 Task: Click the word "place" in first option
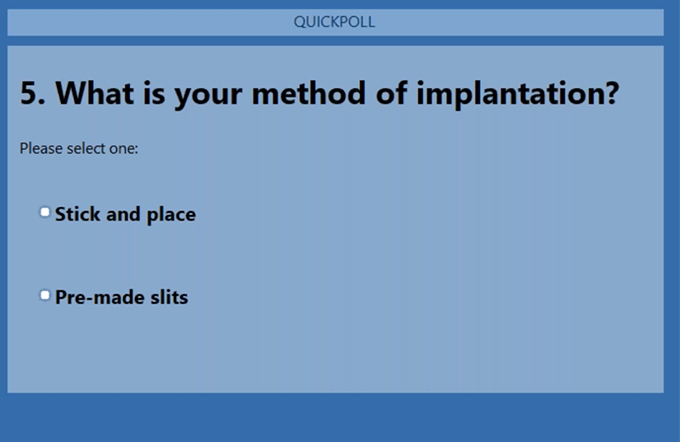tap(171, 215)
